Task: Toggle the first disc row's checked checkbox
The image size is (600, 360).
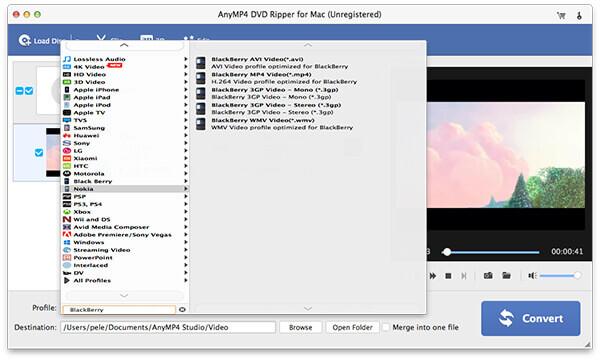Action: [x=29, y=91]
